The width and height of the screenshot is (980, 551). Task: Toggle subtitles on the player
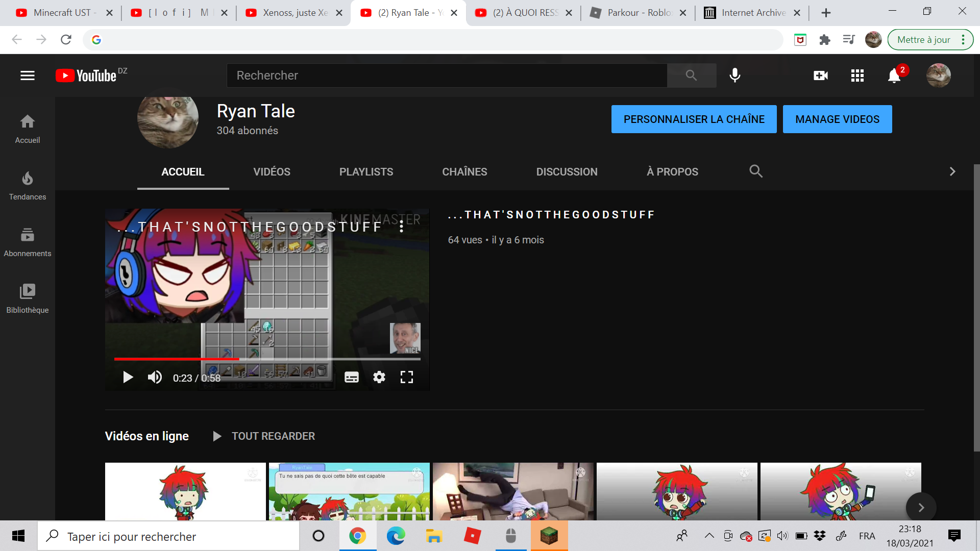(352, 377)
